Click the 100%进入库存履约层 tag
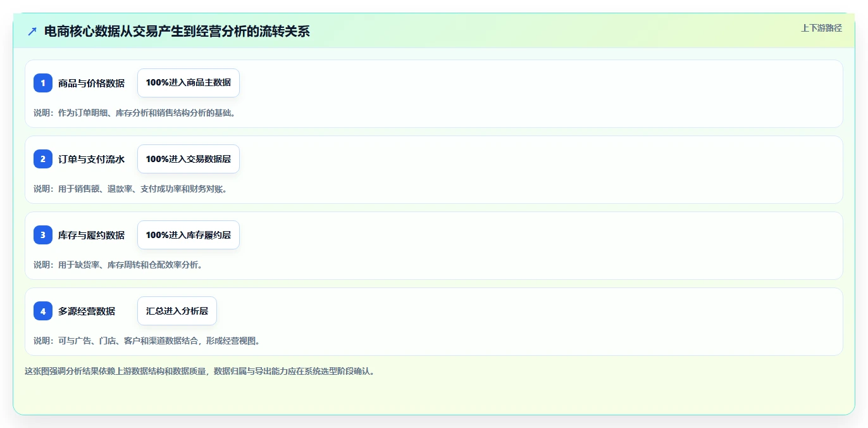This screenshot has height=428, width=868. click(x=189, y=235)
